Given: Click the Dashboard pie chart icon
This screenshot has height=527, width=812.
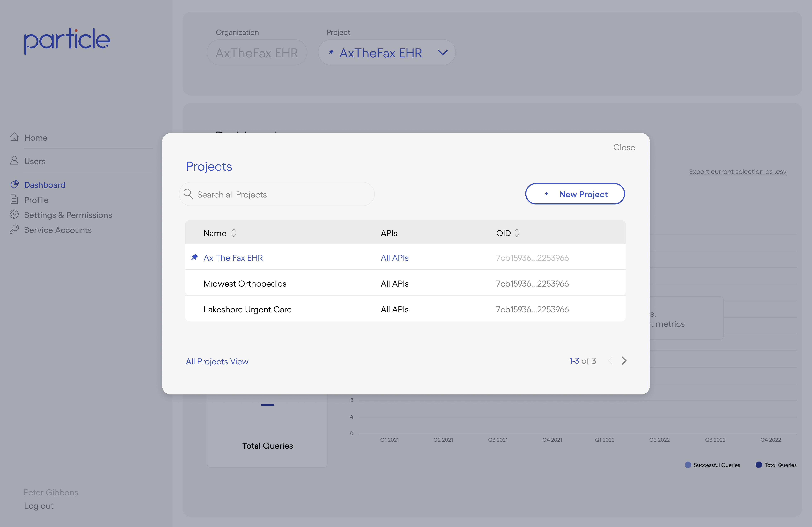Looking at the screenshot, I should [x=14, y=184].
